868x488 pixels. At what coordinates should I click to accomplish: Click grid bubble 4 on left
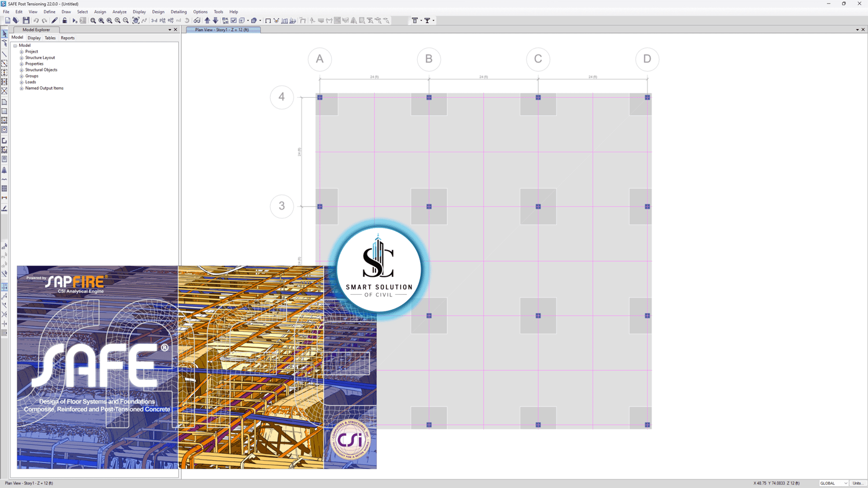pyautogui.click(x=282, y=97)
